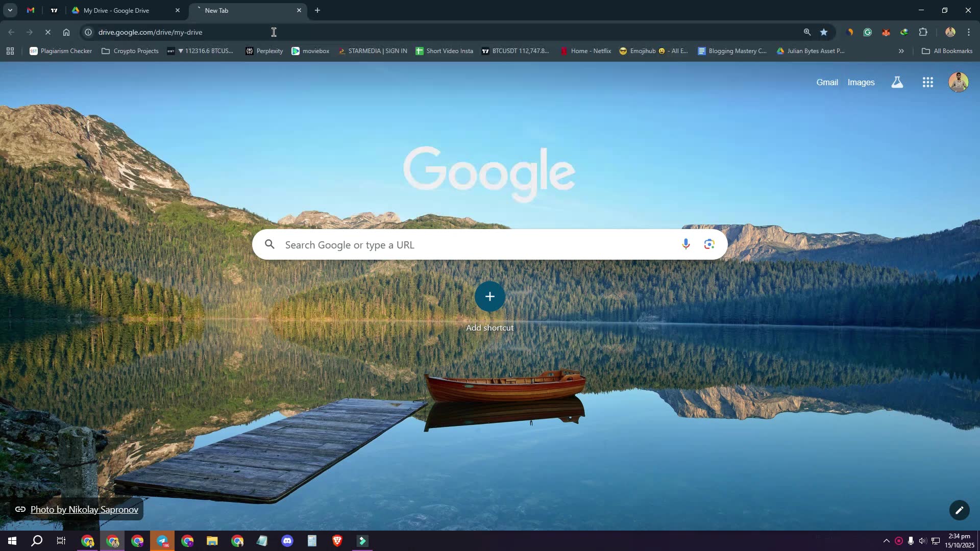
Task: Expand hidden bookmarks chevron
Action: point(901,51)
